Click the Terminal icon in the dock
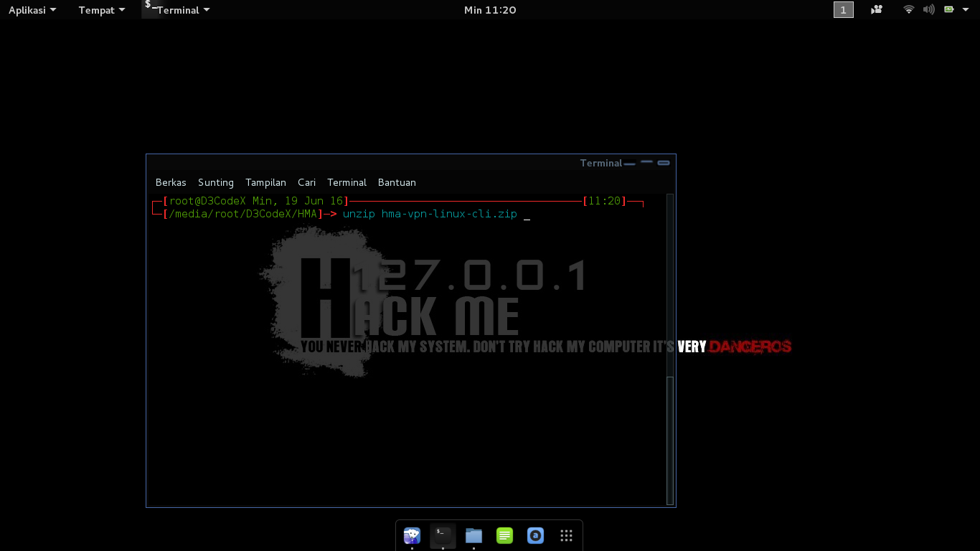The image size is (980, 551). tap(443, 535)
